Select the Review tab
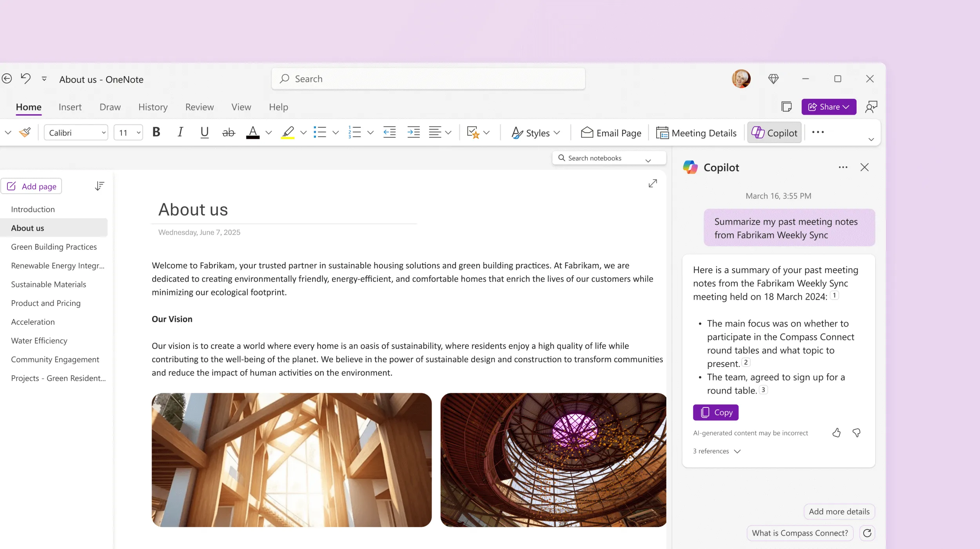Viewport: 980px width, 549px height. pos(199,107)
